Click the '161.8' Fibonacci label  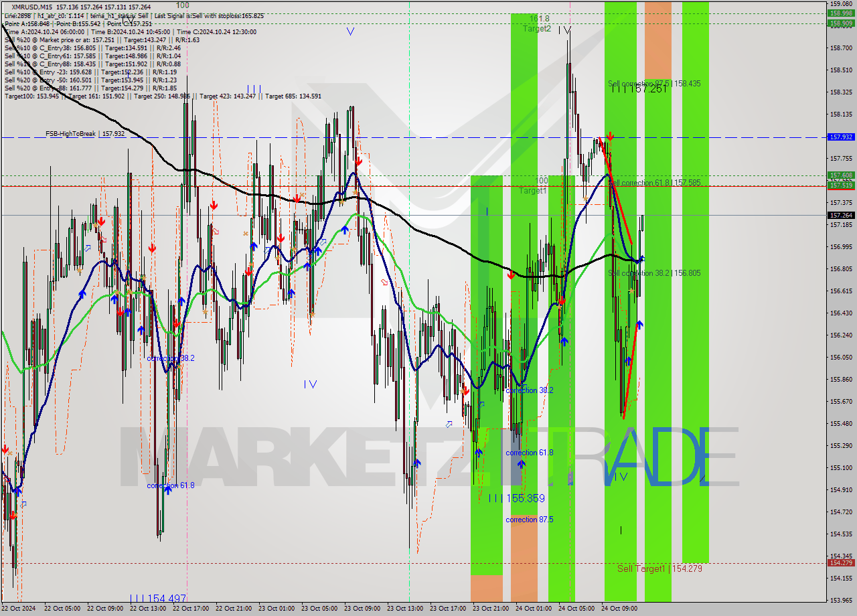[x=539, y=19]
